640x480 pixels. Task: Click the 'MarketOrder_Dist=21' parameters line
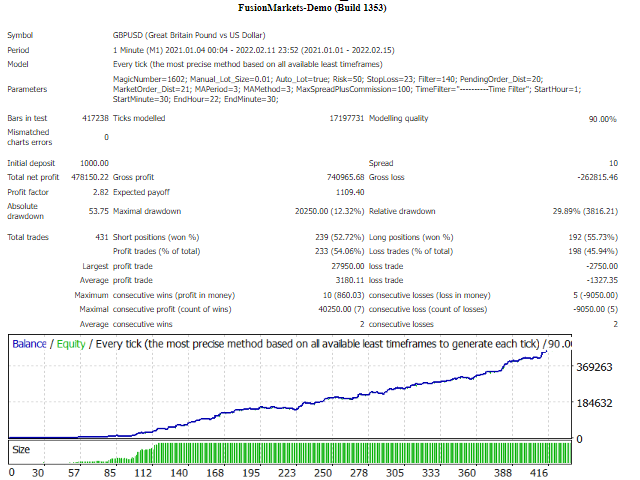click(347, 89)
